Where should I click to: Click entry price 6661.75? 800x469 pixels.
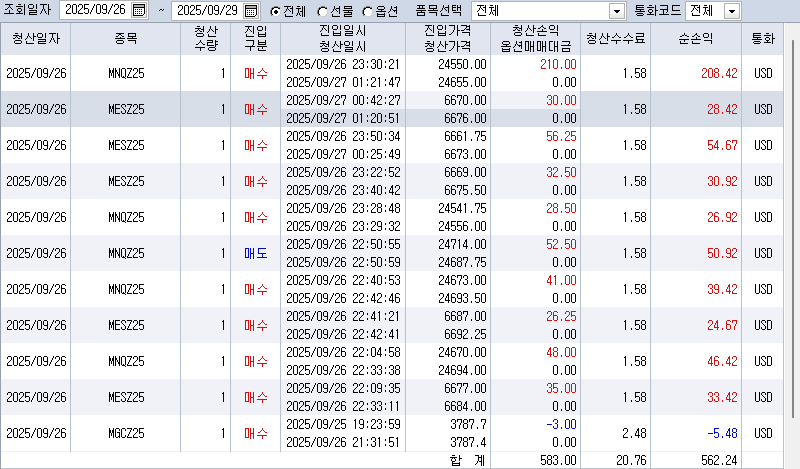465,136
